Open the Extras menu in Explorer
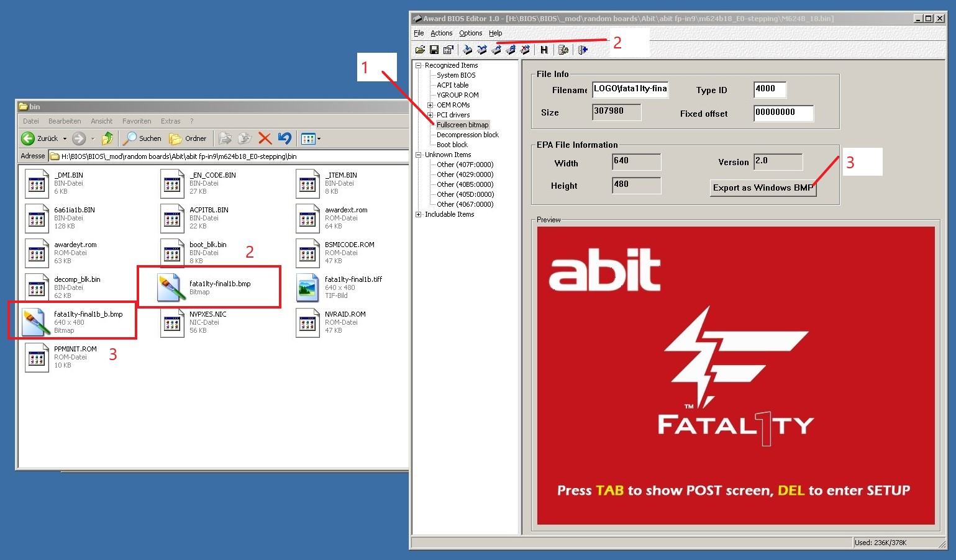The width and height of the screenshot is (956, 560). click(x=171, y=121)
